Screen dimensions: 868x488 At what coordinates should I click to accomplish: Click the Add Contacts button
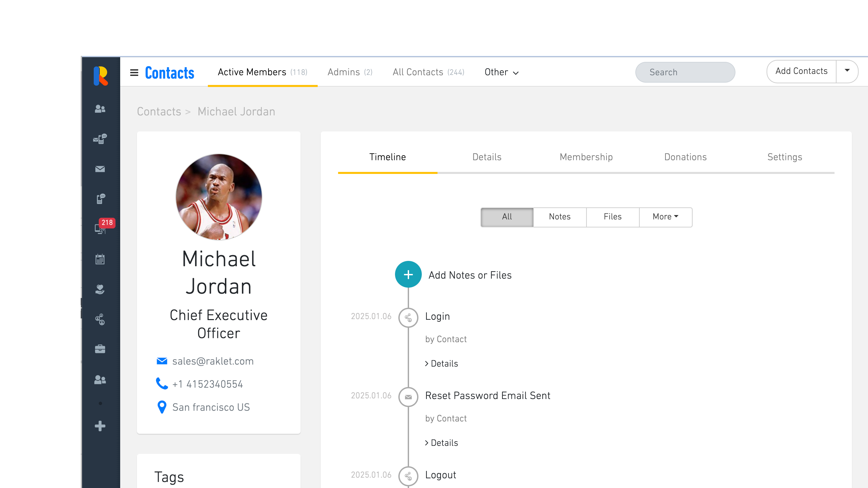point(801,71)
